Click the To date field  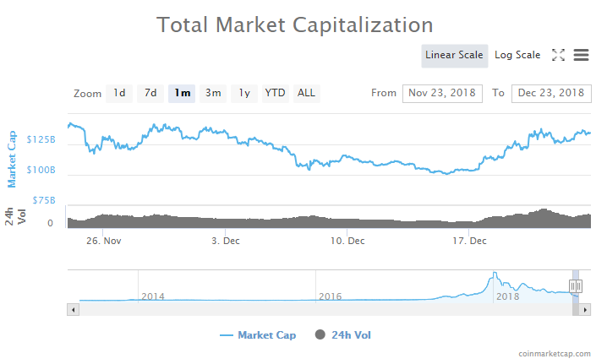coord(551,93)
